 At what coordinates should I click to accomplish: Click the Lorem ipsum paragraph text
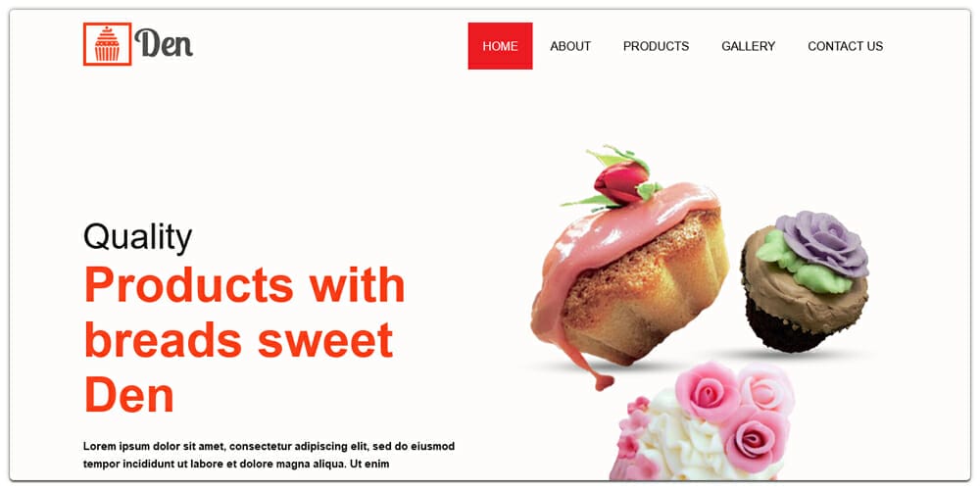coord(269,455)
